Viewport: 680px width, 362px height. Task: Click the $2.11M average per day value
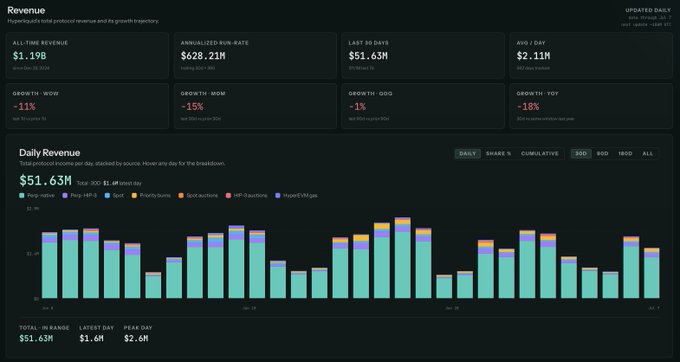(x=533, y=56)
